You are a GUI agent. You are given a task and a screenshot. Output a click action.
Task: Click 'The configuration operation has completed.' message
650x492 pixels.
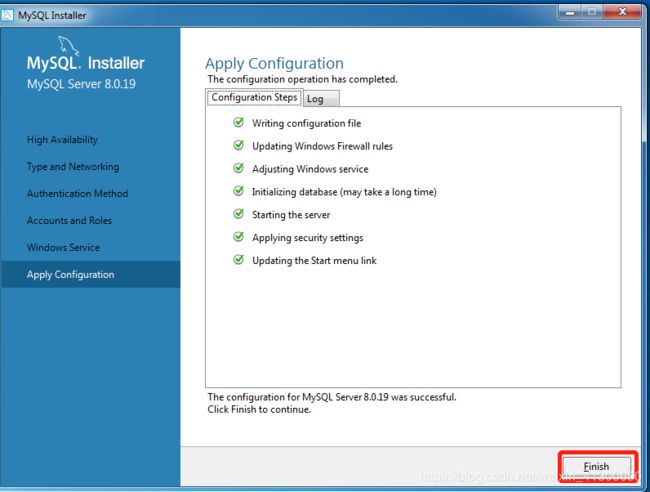pyautogui.click(x=303, y=79)
